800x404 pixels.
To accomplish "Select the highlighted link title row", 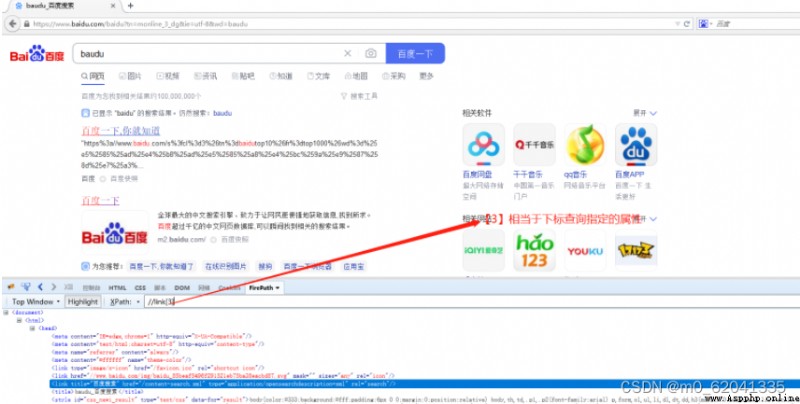I will pos(424,384).
